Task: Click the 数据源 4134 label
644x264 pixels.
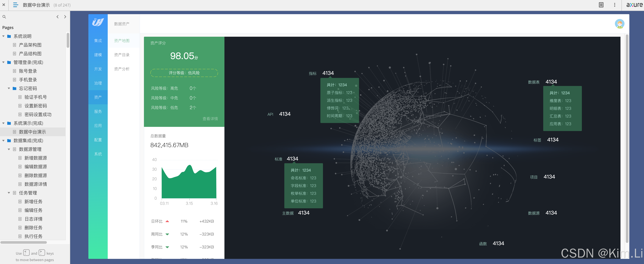Action: [542, 213]
